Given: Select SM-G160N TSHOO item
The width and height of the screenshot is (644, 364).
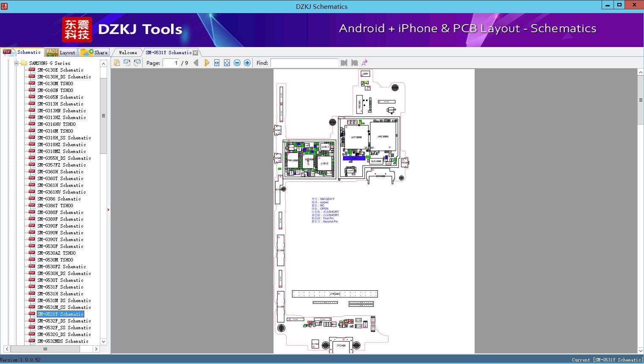Looking at the screenshot, I should coord(55,90).
